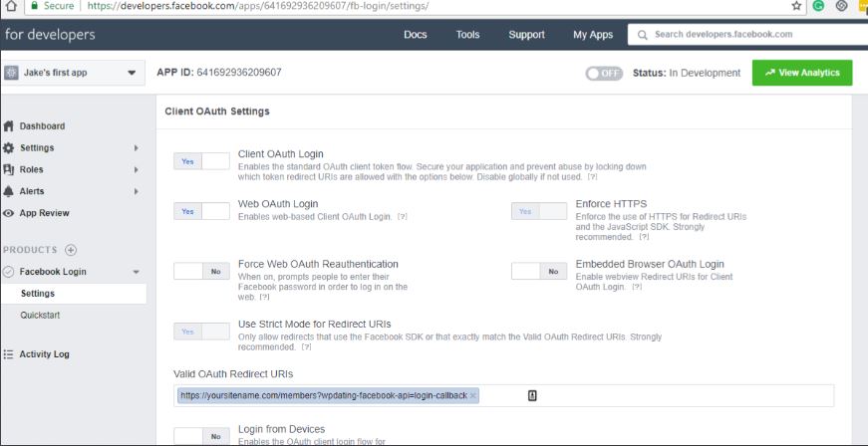
Task: Toggle Force Web OAuth Reauthentication switch
Action: tap(201, 272)
